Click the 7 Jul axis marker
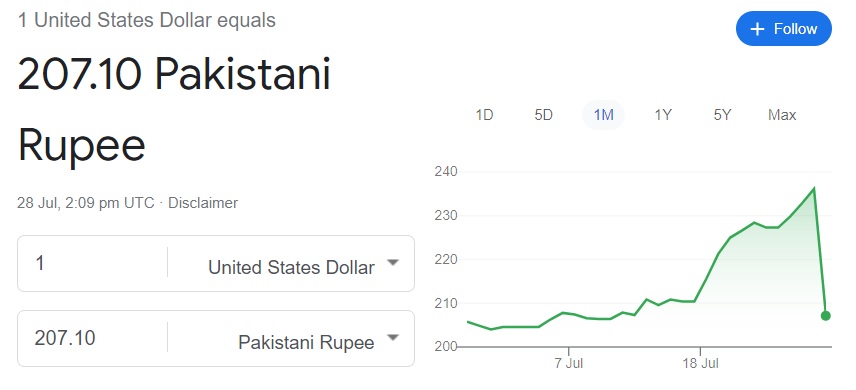The image size is (856, 390). pyautogui.click(x=569, y=363)
